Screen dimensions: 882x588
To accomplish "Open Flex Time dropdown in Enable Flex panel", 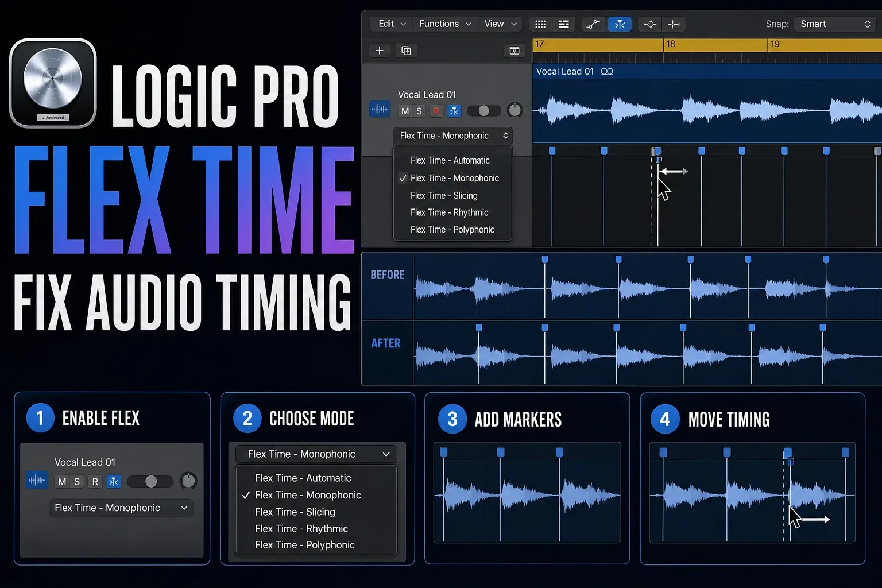I will (121, 508).
